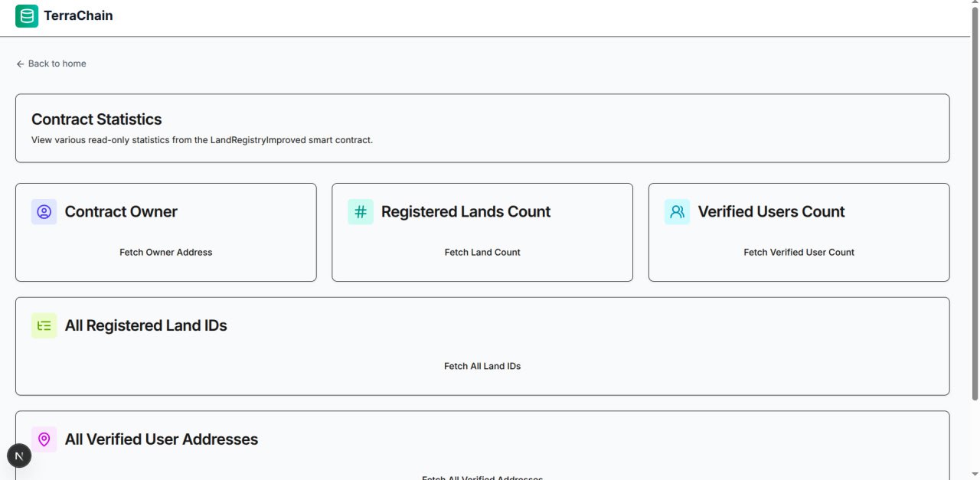Click the Fetch Owner Address button
This screenshot has width=980, height=480.
(x=165, y=251)
